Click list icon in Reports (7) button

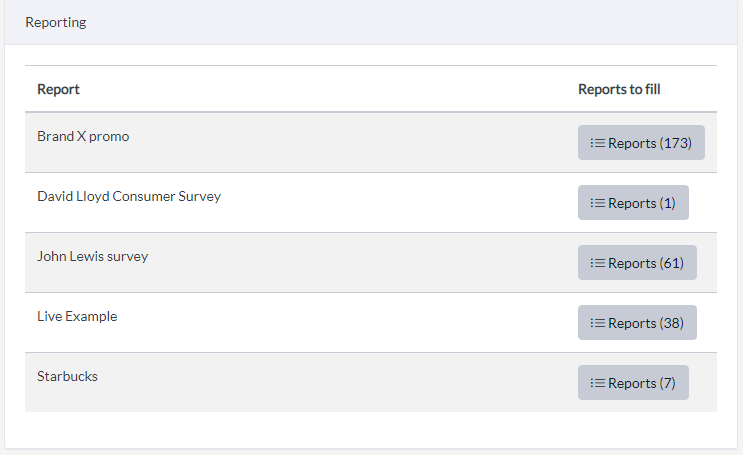tap(598, 382)
